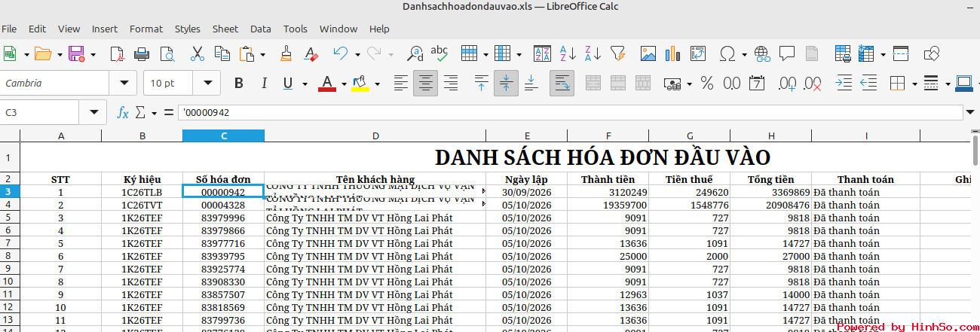980x332 pixels.
Task: Add a decimal place
Action: click(x=787, y=83)
